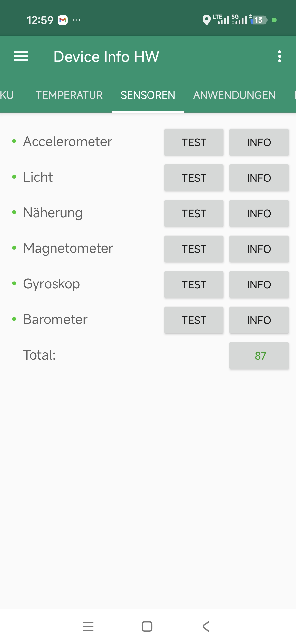Open the recent apps navigation button
This screenshot has height=644, width=296.
coord(88,626)
